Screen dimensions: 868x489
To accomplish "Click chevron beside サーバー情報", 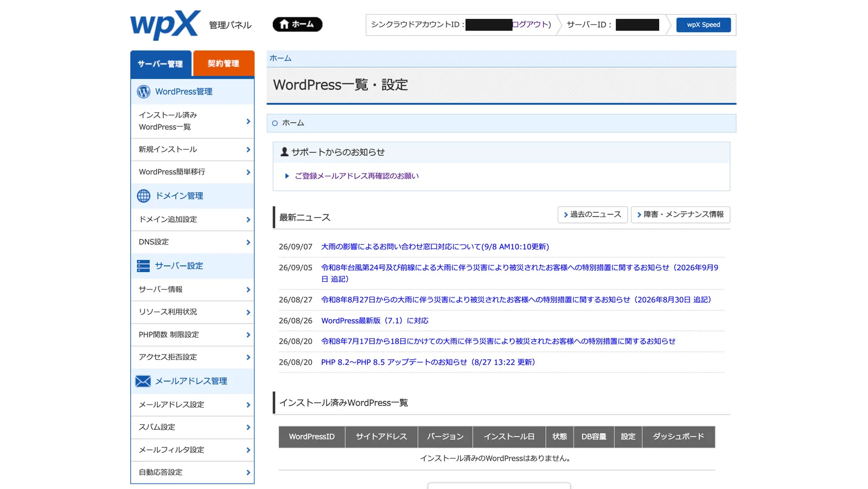I will (x=248, y=289).
